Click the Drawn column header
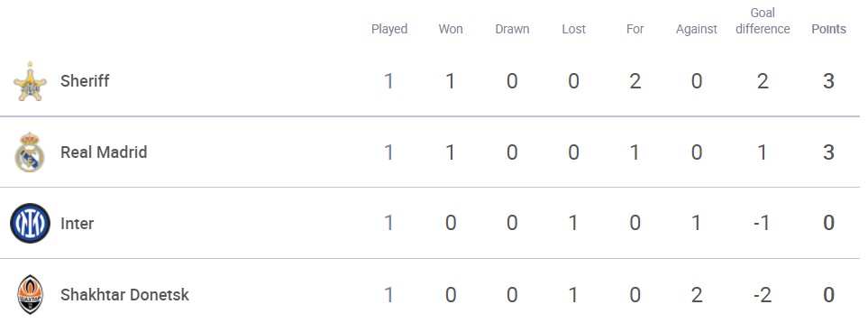Viewport: 868px width, 332px height. (512, 29)
